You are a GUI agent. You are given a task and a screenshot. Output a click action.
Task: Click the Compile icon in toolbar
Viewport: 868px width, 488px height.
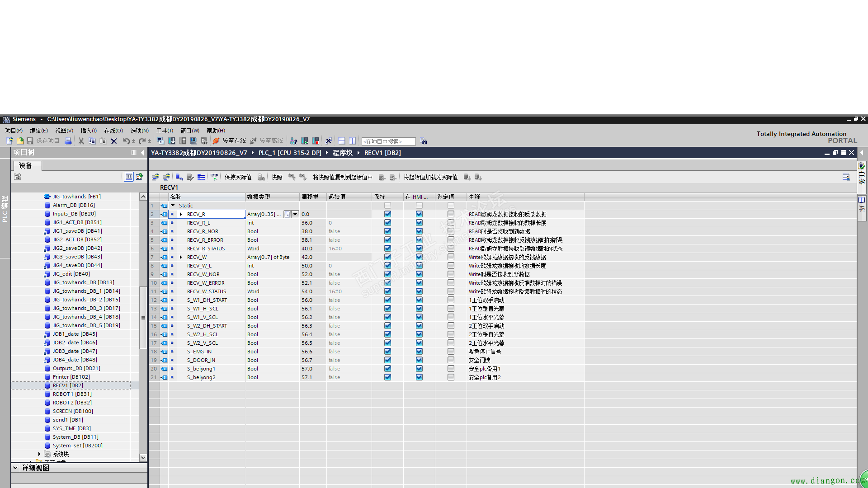pyautogui.click(x=160, y=141)
